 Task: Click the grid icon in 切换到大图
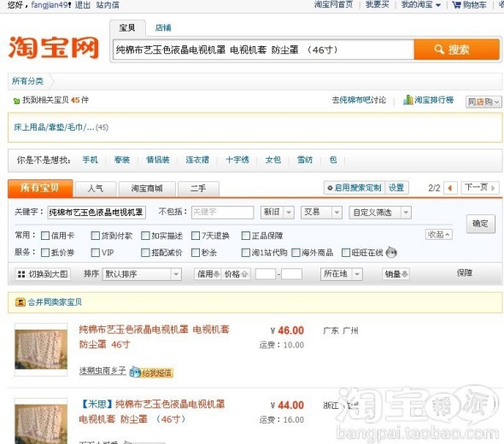click(x=21, y=274)
